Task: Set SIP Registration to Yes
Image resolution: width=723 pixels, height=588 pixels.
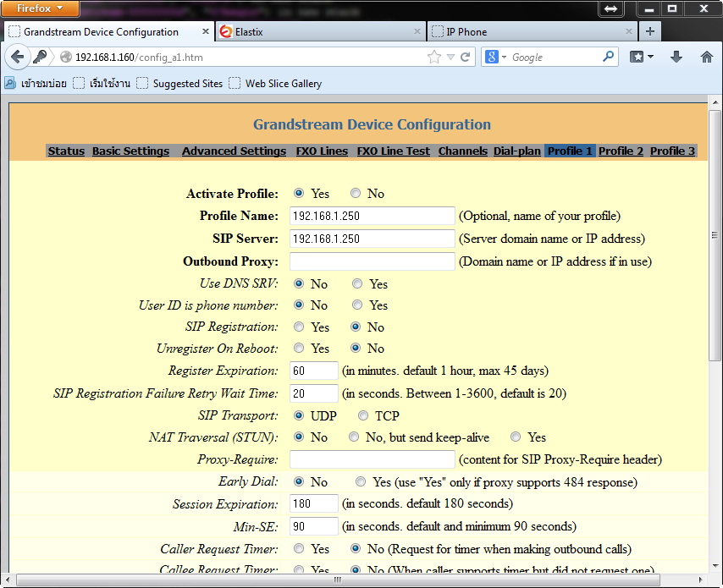Action: pos(299,327)
